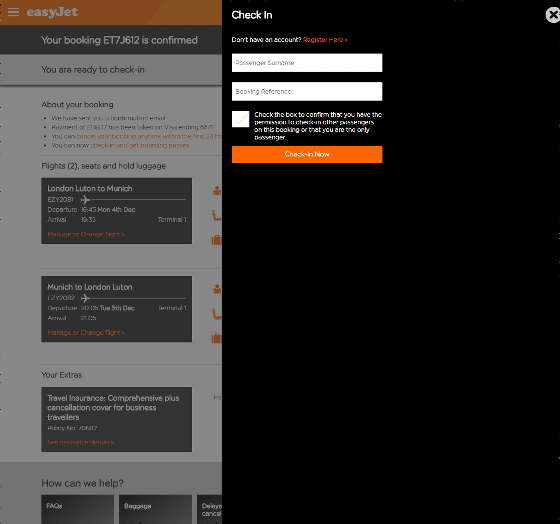Focus the Passenger Surname field
The image size is (560, 524).
(307, 63)
